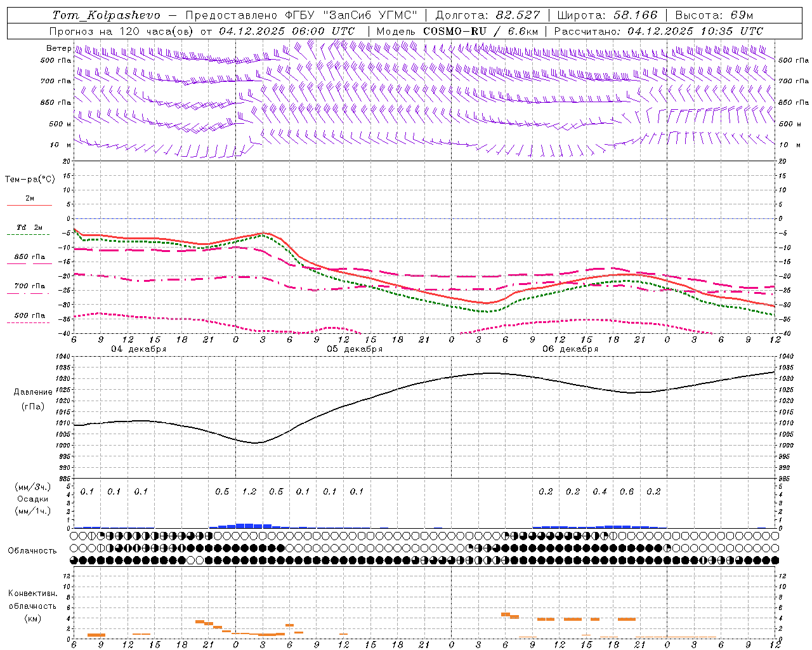Click the 'Конвективн.' convective cloud label

(32, 594)
